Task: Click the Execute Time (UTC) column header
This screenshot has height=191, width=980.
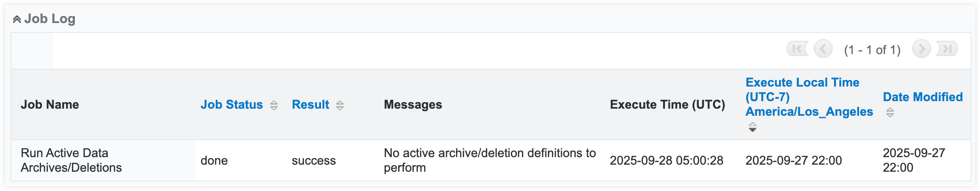Action: (x=667, y=104)
